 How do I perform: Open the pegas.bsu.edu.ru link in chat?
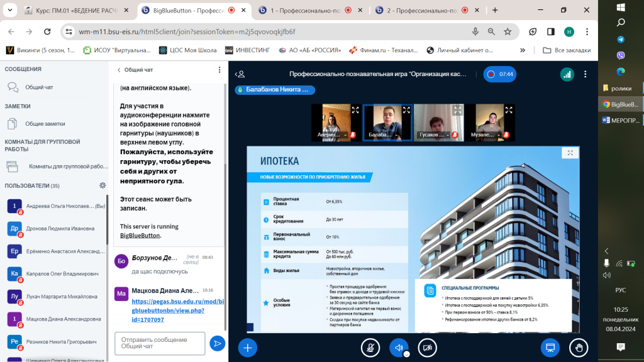point(178,310)
